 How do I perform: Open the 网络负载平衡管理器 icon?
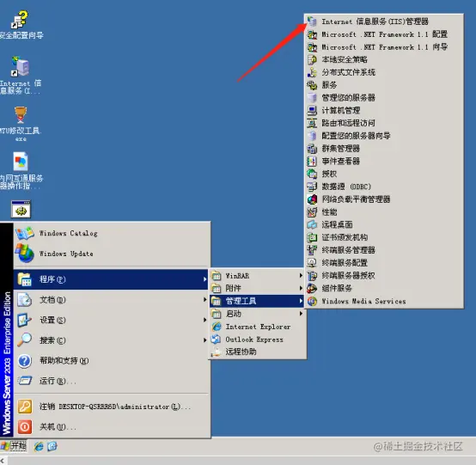(312, 199)
